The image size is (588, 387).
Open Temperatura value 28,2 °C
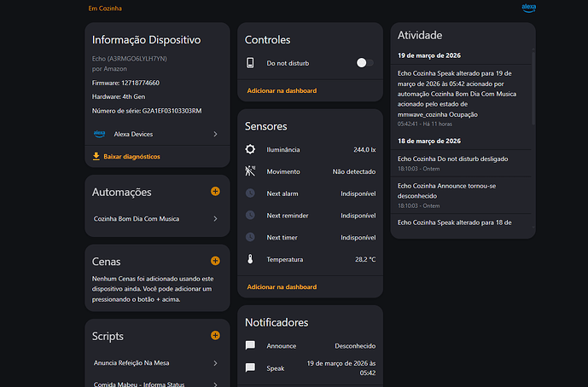[x=365, y=259]
